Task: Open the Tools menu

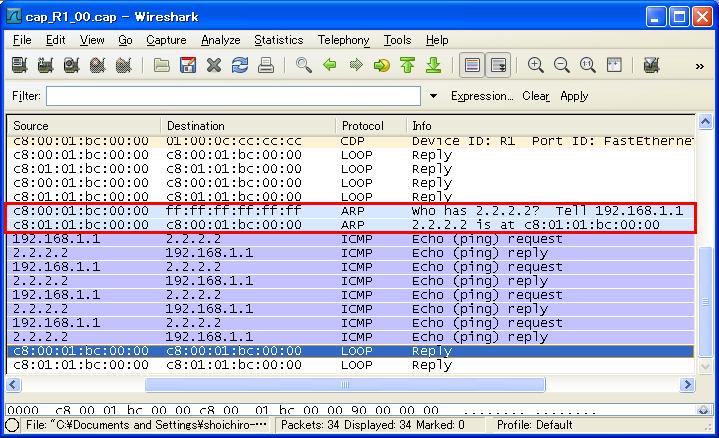Action: click(x=397, y=40)
